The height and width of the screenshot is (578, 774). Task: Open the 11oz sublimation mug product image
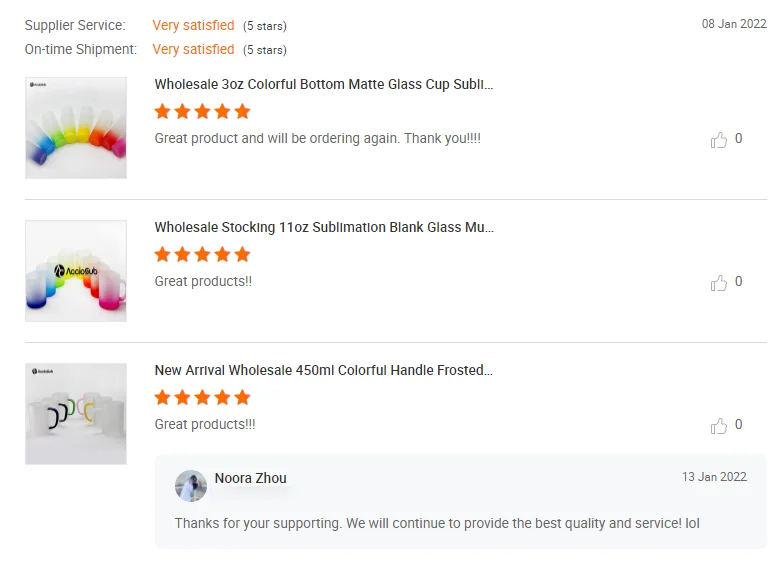pyautogui.click(x=76, y=271)
